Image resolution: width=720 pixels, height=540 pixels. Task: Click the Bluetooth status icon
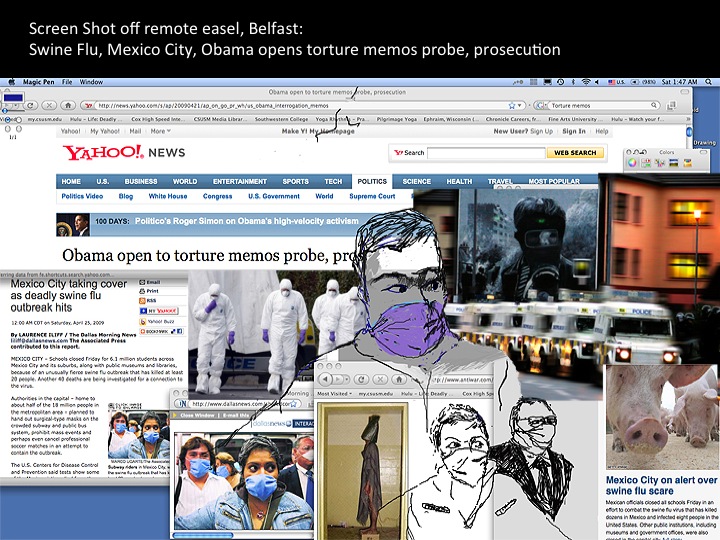click(573, 82)
